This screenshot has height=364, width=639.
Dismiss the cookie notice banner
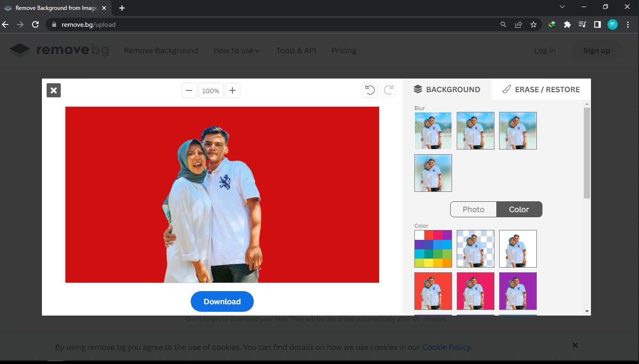click(575, 345)
